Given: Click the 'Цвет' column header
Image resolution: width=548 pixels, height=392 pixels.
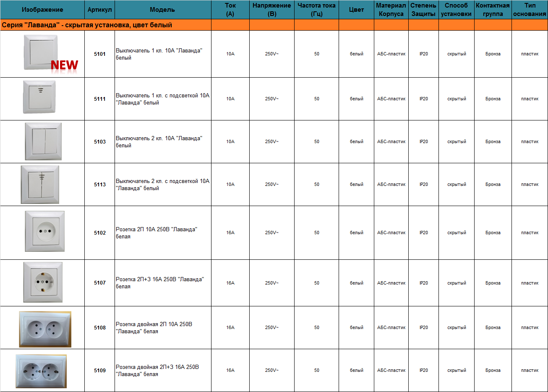Looking at the screenshot, I should tap(357, 10).
